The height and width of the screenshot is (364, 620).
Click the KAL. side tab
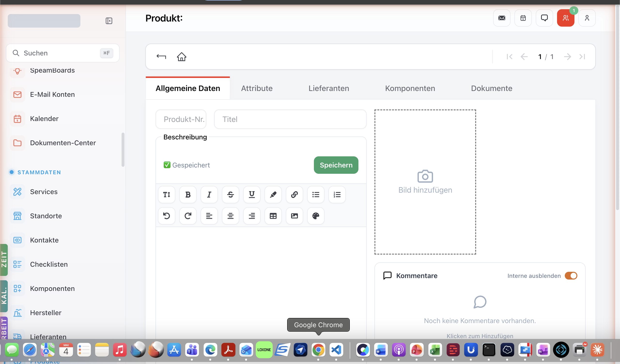(4, 296)
